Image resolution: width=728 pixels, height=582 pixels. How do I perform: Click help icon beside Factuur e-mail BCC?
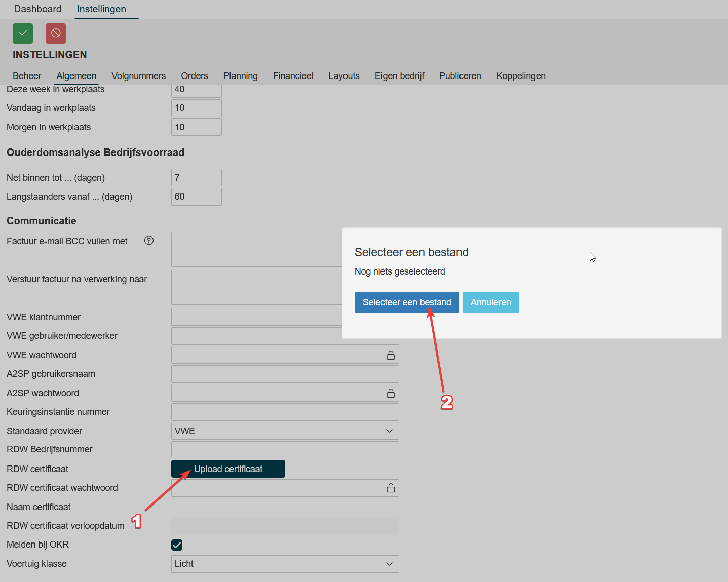tap(149, 241)
